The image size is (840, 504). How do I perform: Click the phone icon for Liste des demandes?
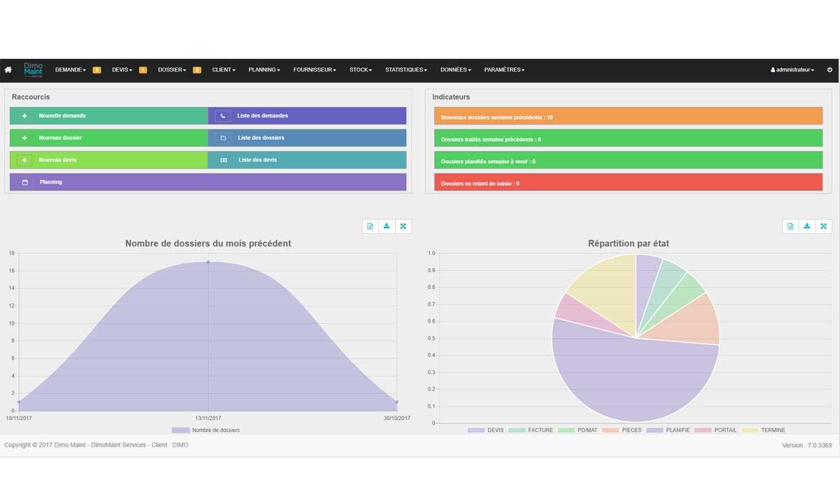click(223, 116)
